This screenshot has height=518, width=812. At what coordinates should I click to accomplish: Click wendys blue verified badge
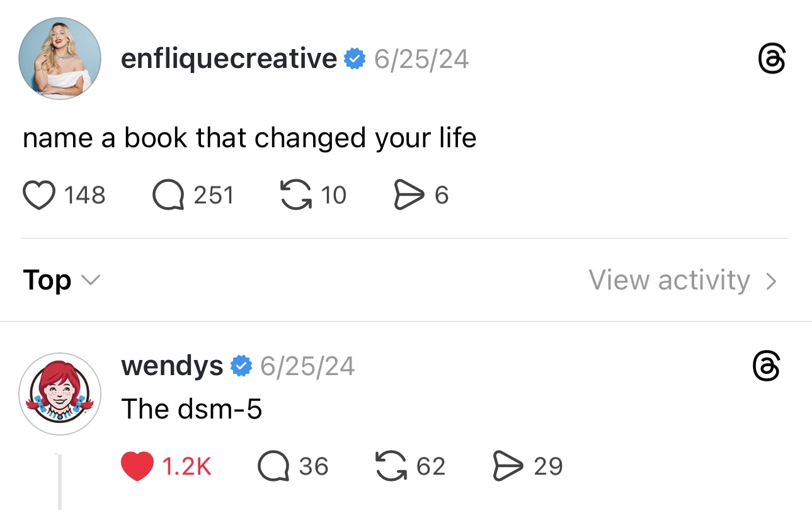tap(241, 366)
